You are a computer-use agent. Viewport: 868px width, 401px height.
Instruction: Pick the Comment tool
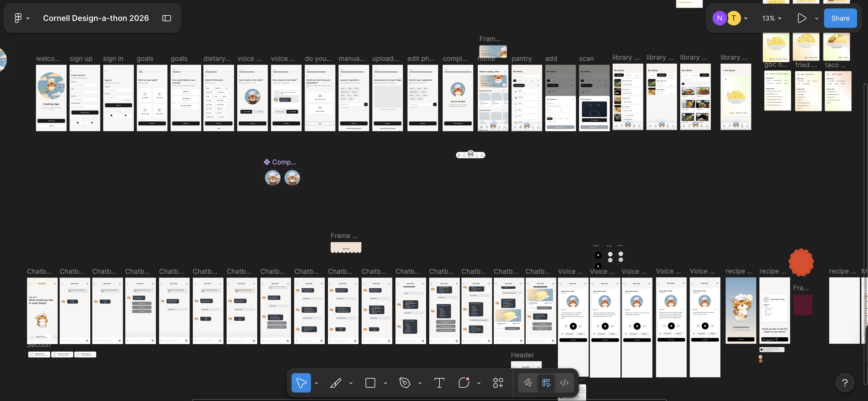(464, 383)
